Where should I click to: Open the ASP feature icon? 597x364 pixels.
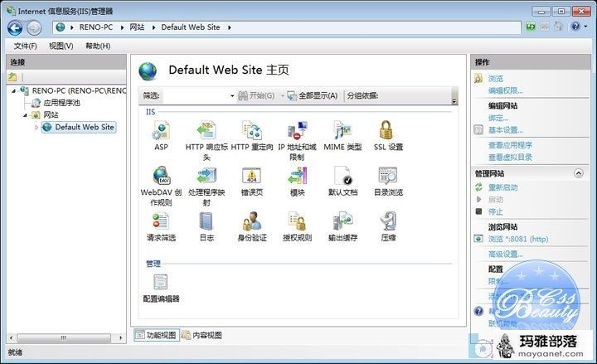click(161, 131)
